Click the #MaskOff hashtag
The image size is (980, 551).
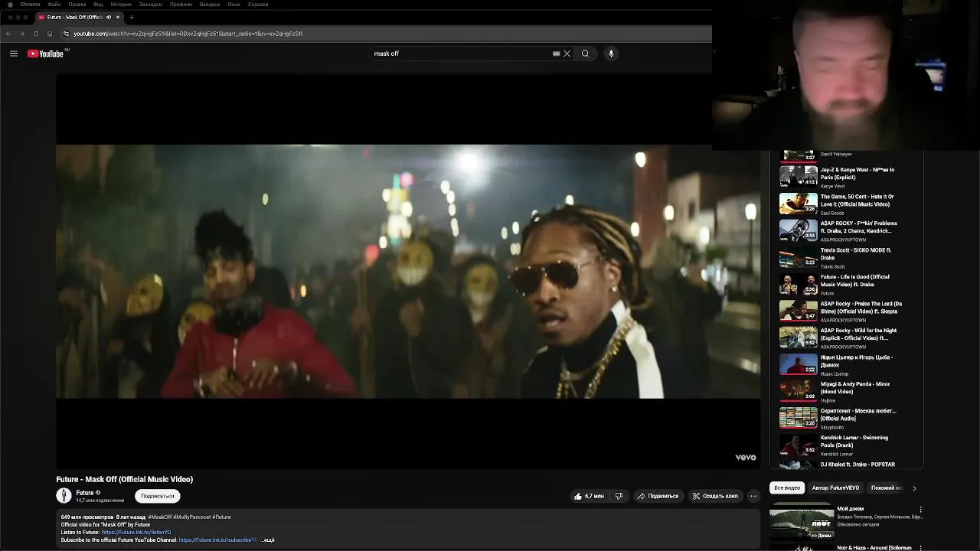point(160,517)
